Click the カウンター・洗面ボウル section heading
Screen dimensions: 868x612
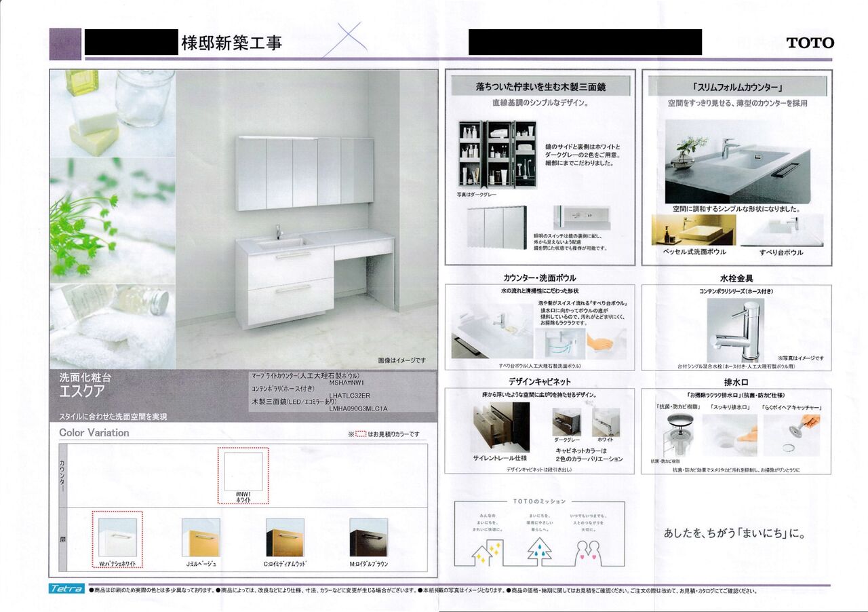(540, 278)
